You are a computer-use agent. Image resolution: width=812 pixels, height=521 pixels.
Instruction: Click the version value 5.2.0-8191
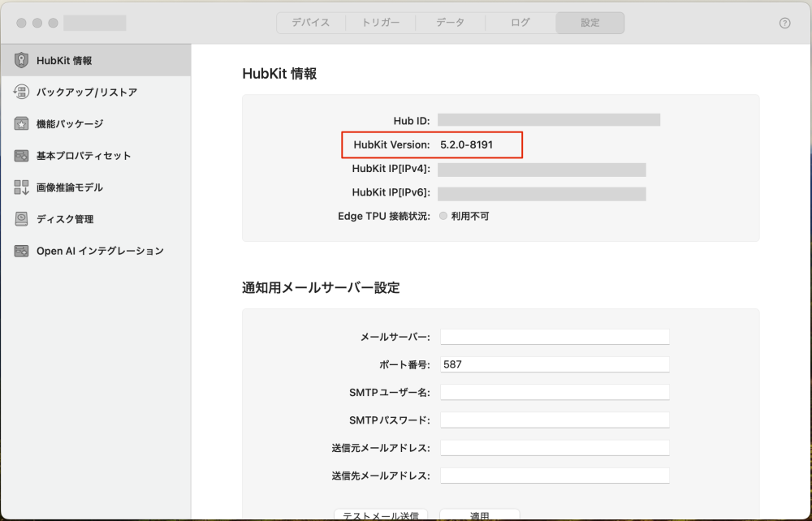(x=467, y=145)
